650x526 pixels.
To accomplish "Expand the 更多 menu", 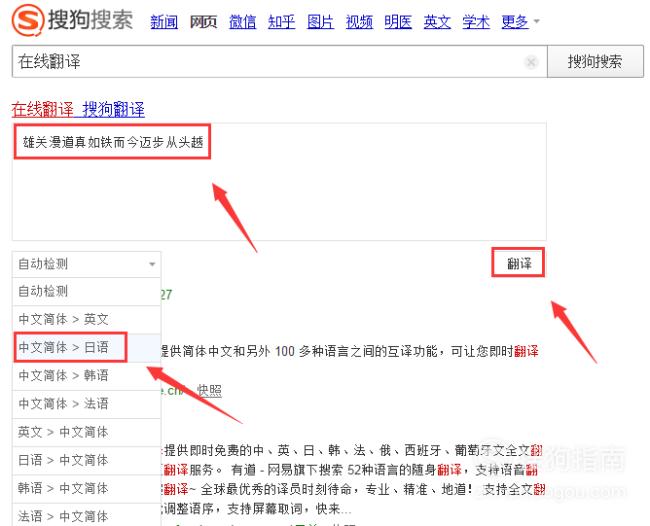I will (x=520, y=22).
